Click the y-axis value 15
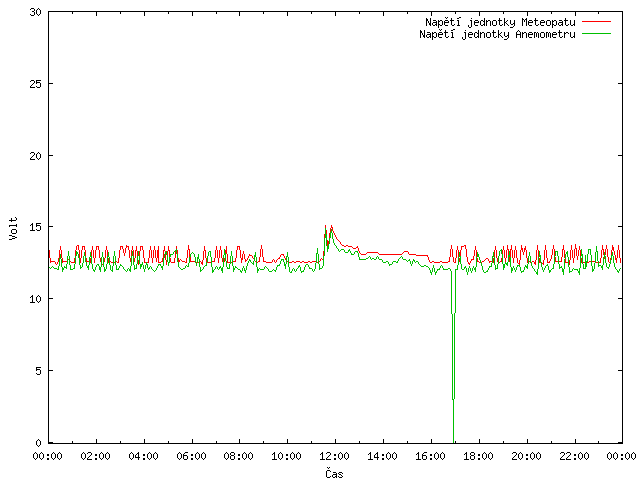 36,227
